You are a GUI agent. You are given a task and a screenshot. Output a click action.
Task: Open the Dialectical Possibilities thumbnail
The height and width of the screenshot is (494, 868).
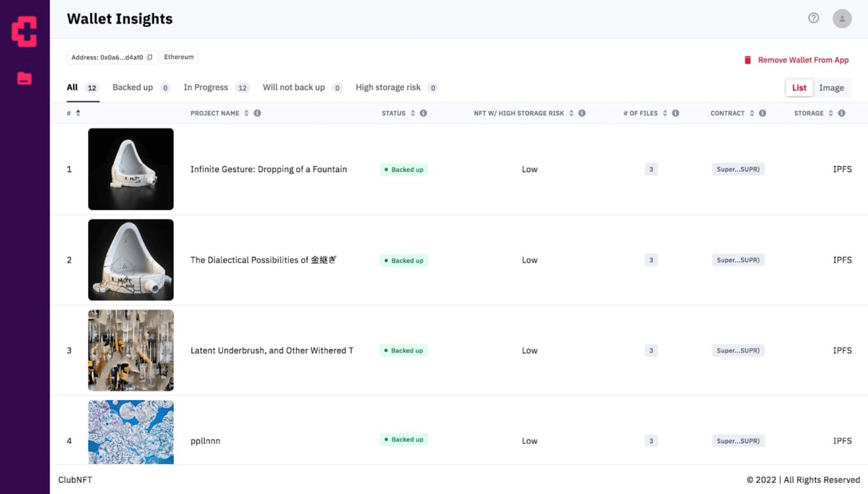click(x=131, y=260)
